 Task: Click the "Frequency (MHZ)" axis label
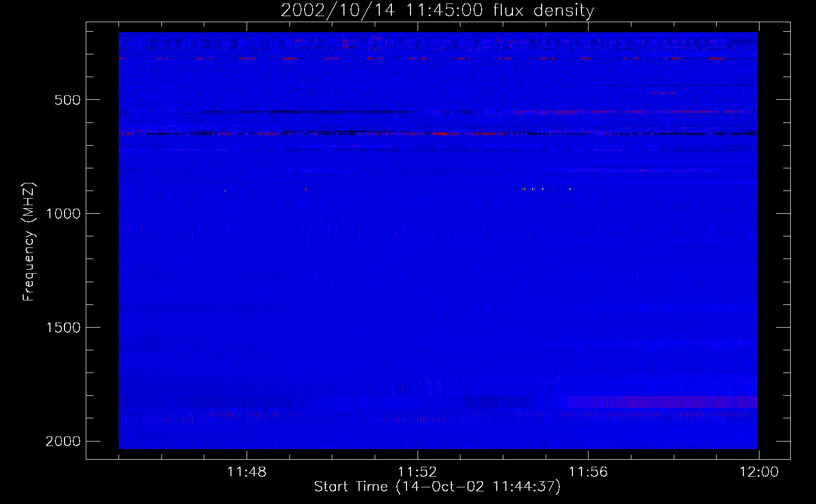click(29, 242)
